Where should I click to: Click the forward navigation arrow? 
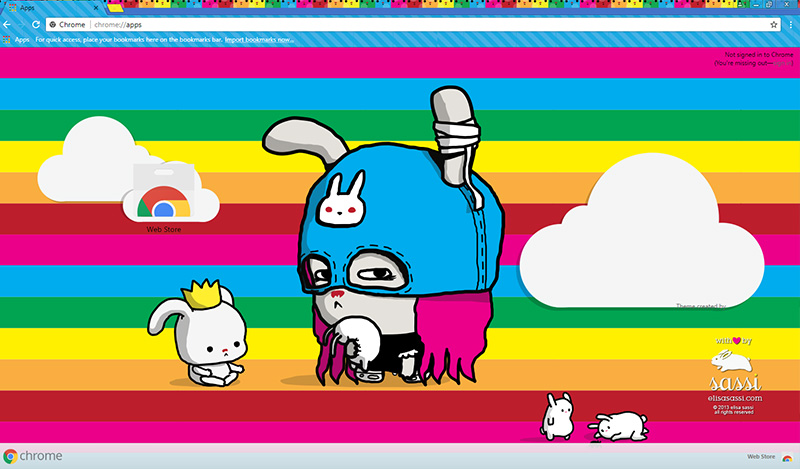tap(21, 24)
